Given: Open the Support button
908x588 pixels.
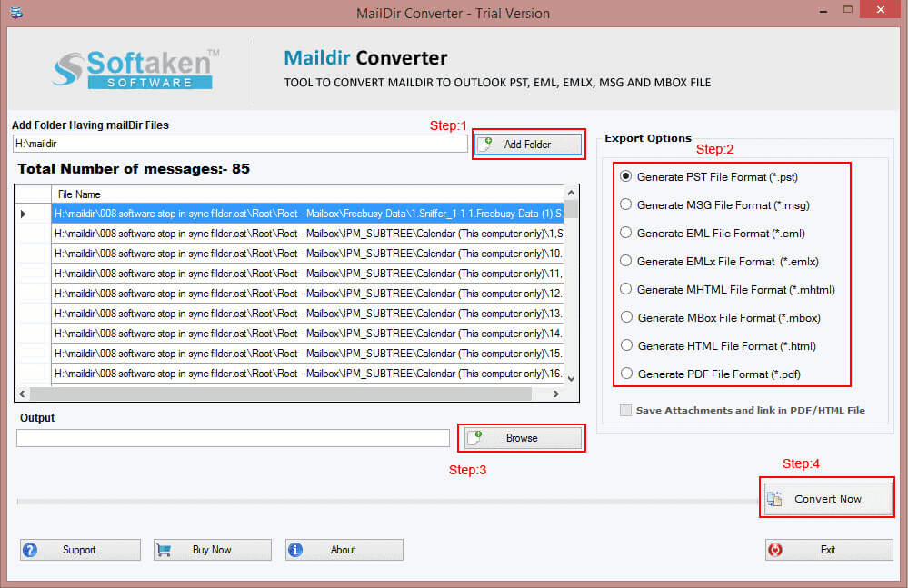Looking at the screenshot, I should click(80, 550).
